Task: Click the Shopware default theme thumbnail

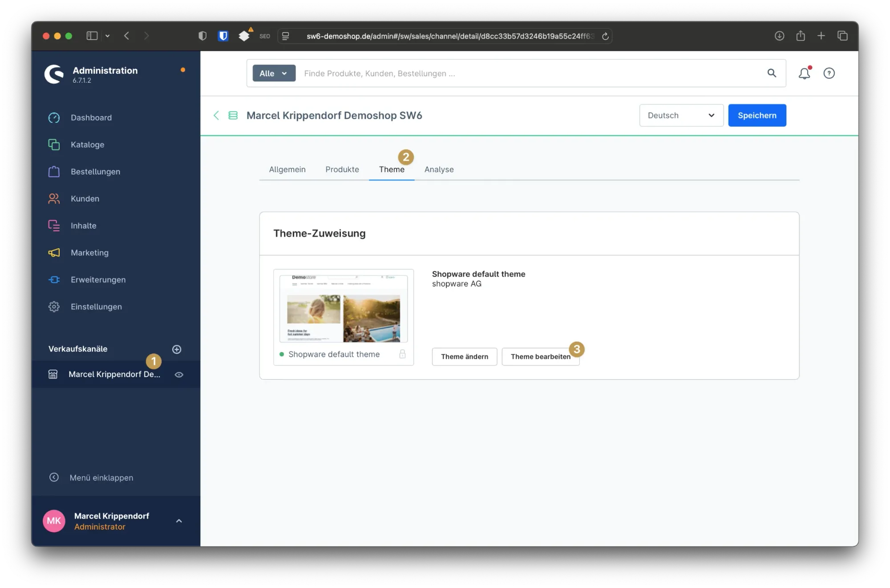Action: point(343,309)
